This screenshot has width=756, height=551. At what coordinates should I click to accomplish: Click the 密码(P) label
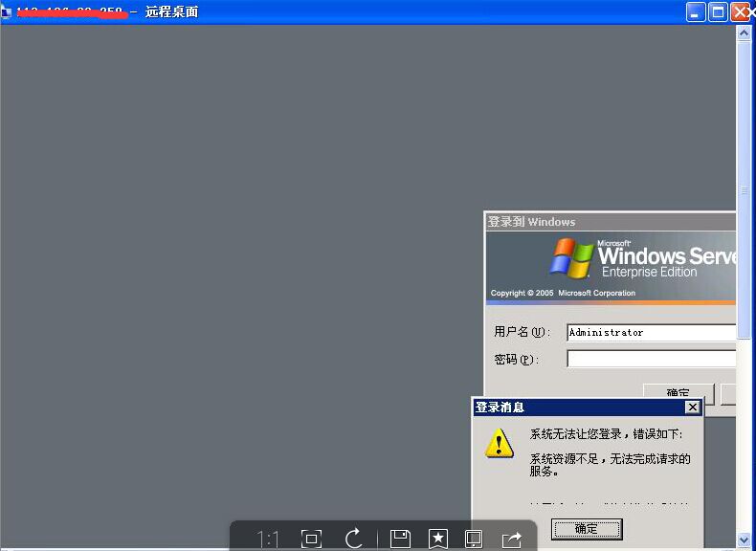pyautogui.click(x=516, y=359)
